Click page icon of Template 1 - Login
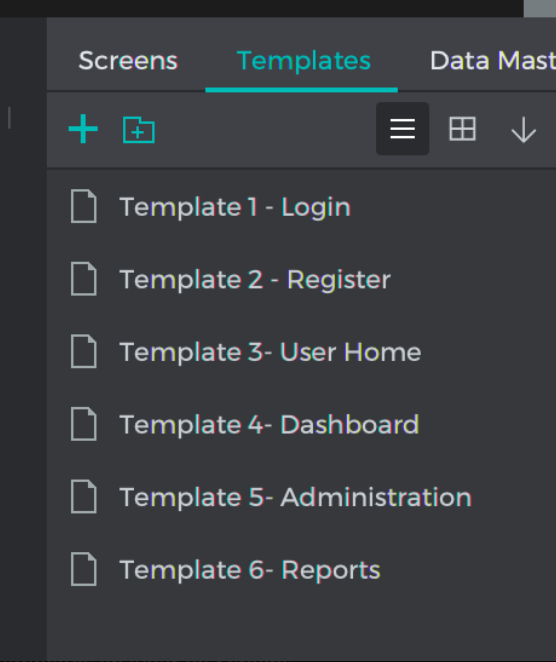Viewport: 556px width, 662px height. 84,206
